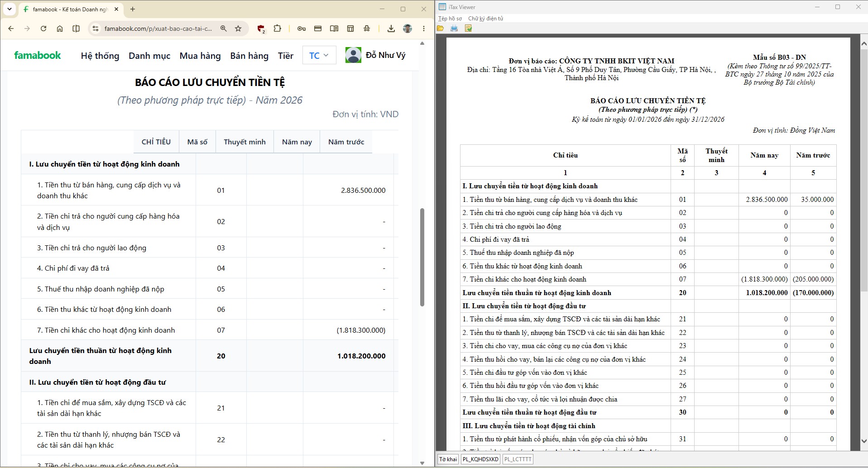Click the Chrome profile avatar in the toolbar

click(x=408, y=29)
